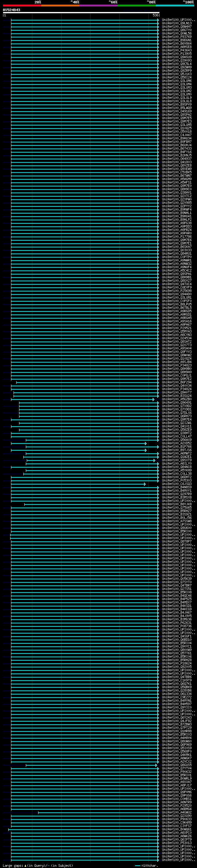Click the =100char. scale legend
Viewport: 197px width, 868px height.
click(x=146, y=865)
